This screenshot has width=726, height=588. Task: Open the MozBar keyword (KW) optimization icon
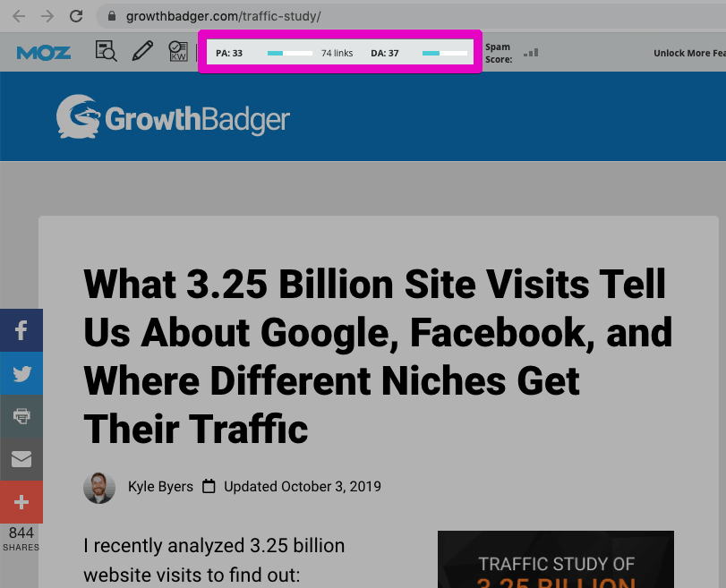click(x=178, y=51)
